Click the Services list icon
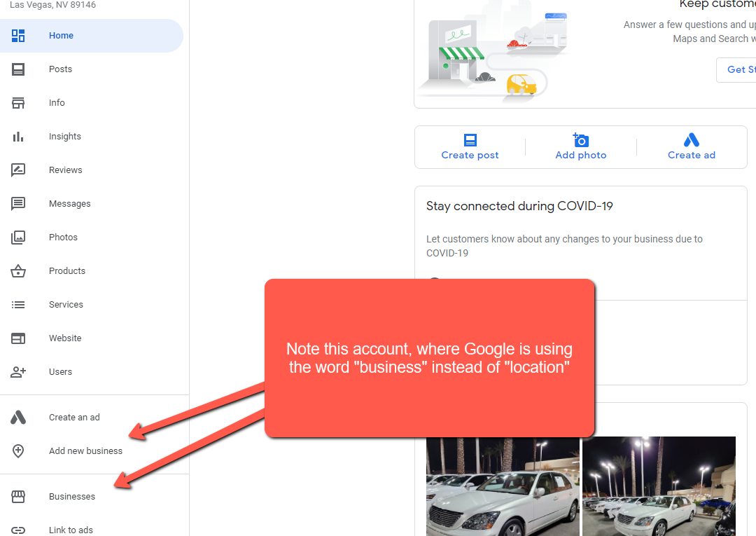 pyautogui.click(x=18, y=305)
